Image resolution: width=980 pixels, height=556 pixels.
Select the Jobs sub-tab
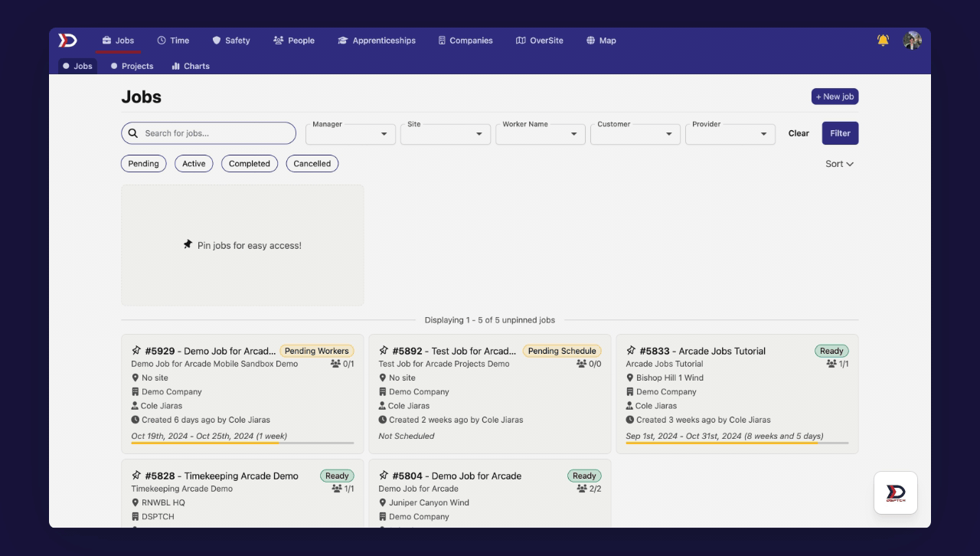click(x=77, y=66)
